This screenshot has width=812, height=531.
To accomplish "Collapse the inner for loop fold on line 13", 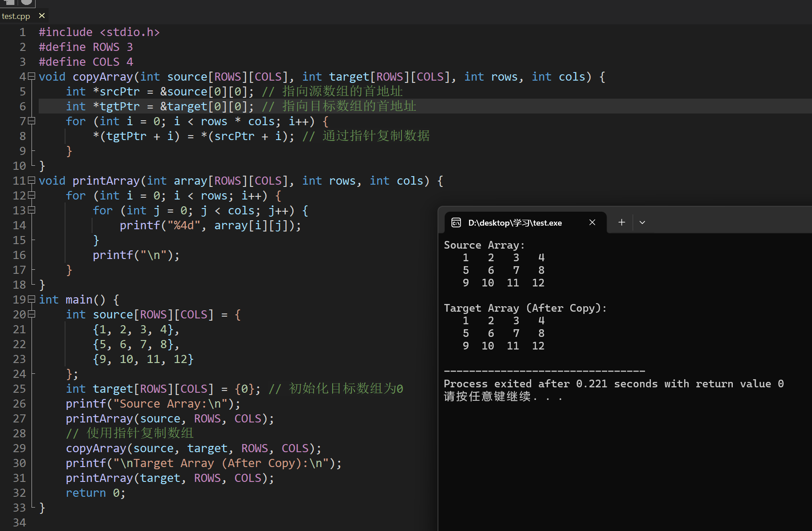I will click(x=32, y=210).
